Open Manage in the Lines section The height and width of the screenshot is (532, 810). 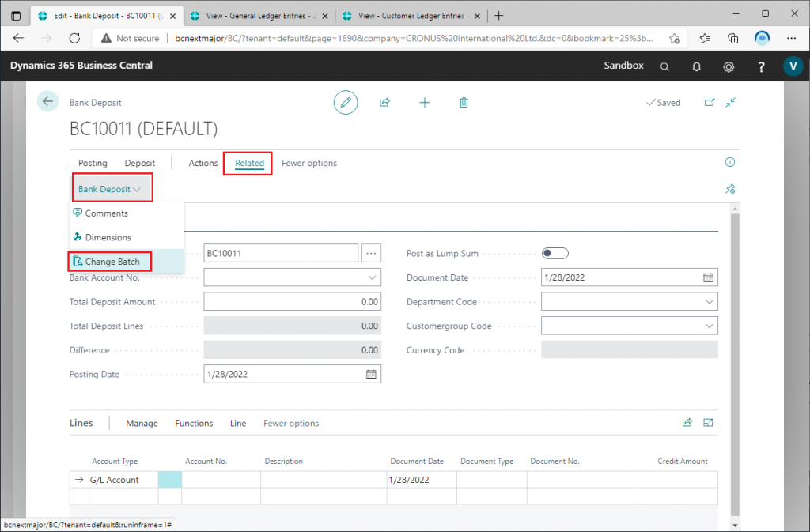coord(142,423)
